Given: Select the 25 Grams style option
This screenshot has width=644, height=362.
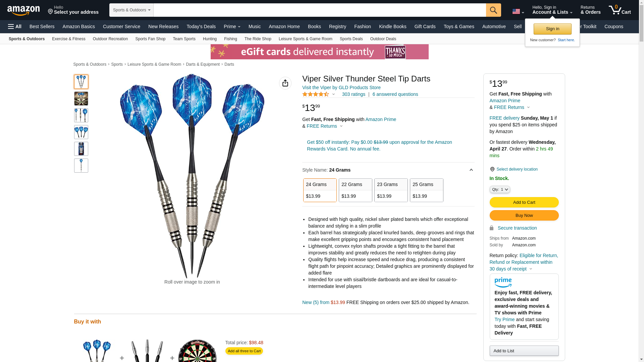Looking at the screenshot, I should pos(427,190).
